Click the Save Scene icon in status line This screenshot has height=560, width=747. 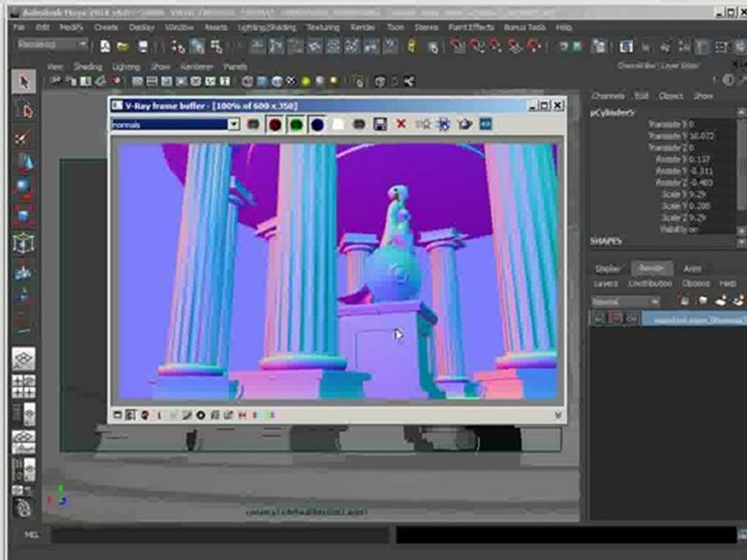(x=143, y=46)
